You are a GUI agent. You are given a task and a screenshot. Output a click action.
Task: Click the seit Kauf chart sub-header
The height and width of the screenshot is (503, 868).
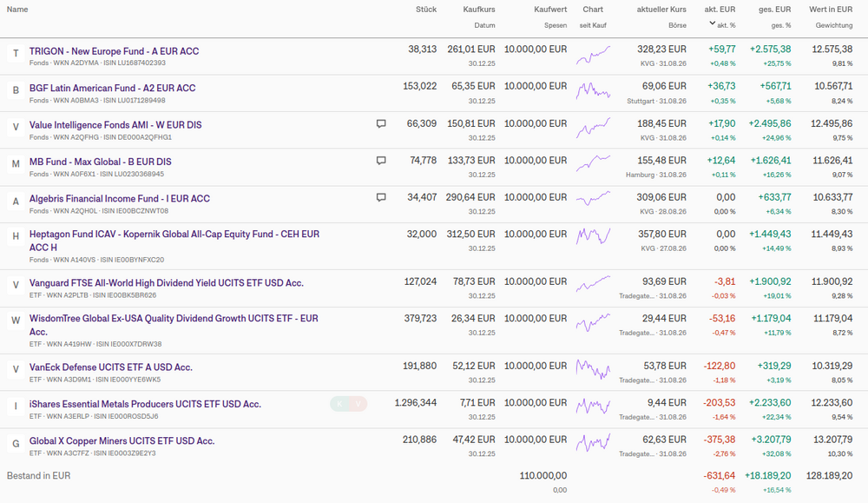593,25
